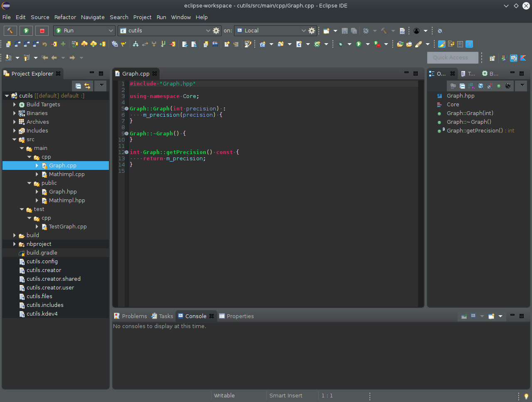
Task: Click Collapse All in Project Explorer
Action: [78, 86]
